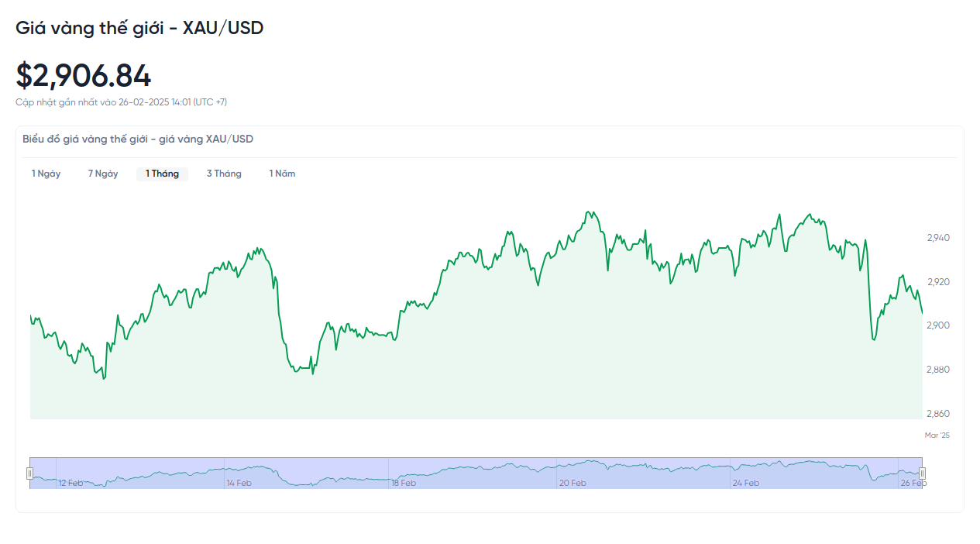The height and width of the screenshot is (544, 980).
Task: Click the 2,900 price axis label
Action: [938, 325]
